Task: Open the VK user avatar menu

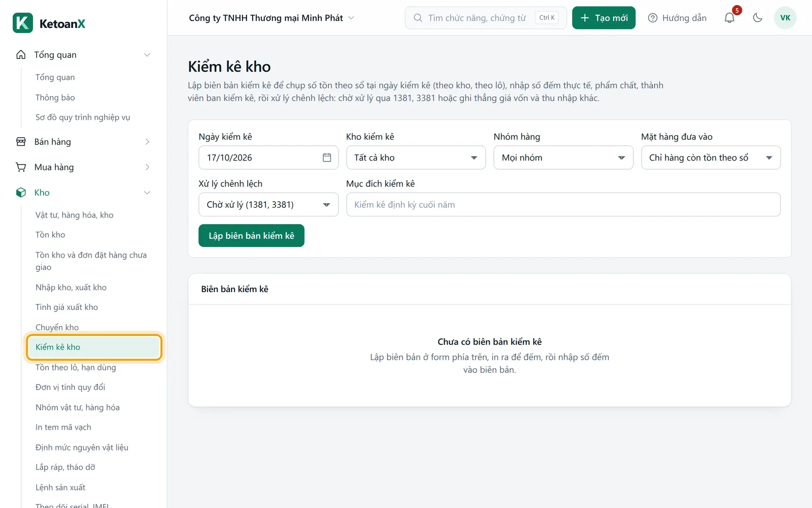Action: (785, 18)
